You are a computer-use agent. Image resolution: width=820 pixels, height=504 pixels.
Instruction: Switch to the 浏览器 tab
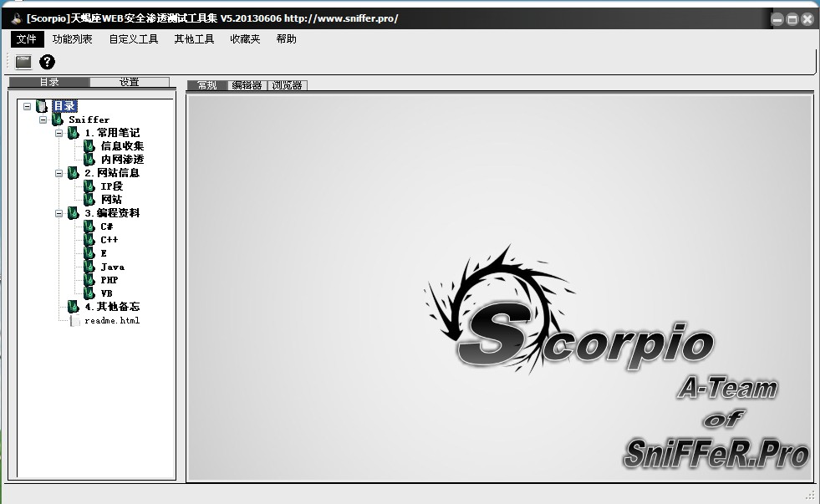coord(287,85)
